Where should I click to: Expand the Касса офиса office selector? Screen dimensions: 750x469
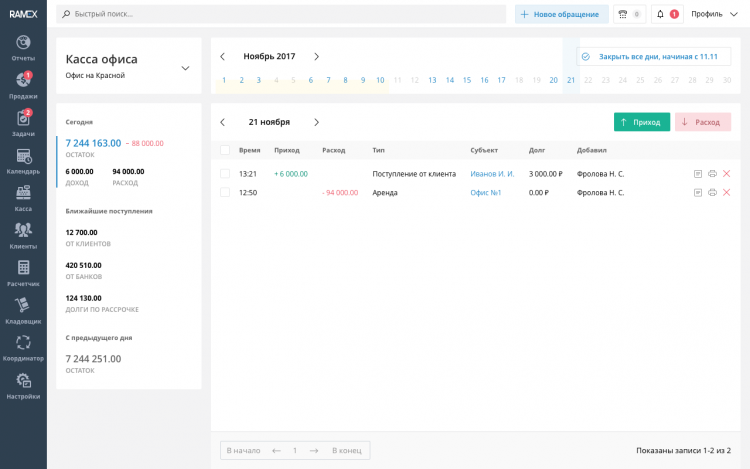pos(185,68)
